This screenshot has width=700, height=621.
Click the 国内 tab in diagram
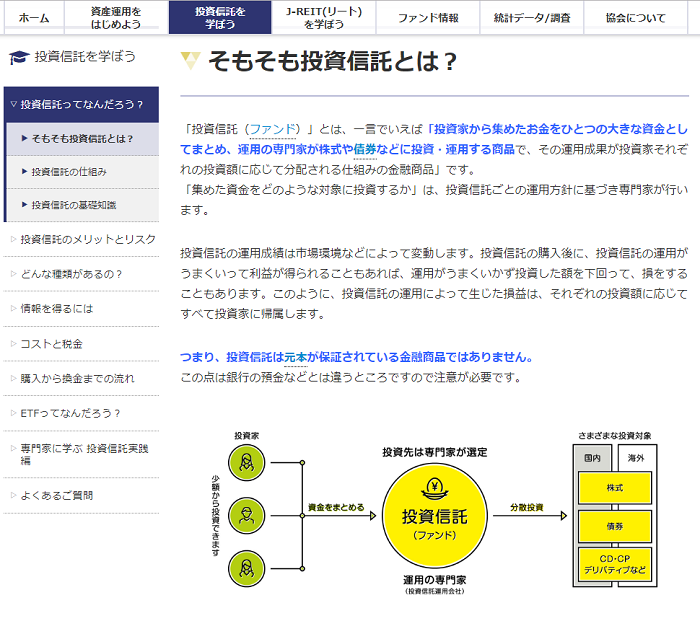pos(592,458)
